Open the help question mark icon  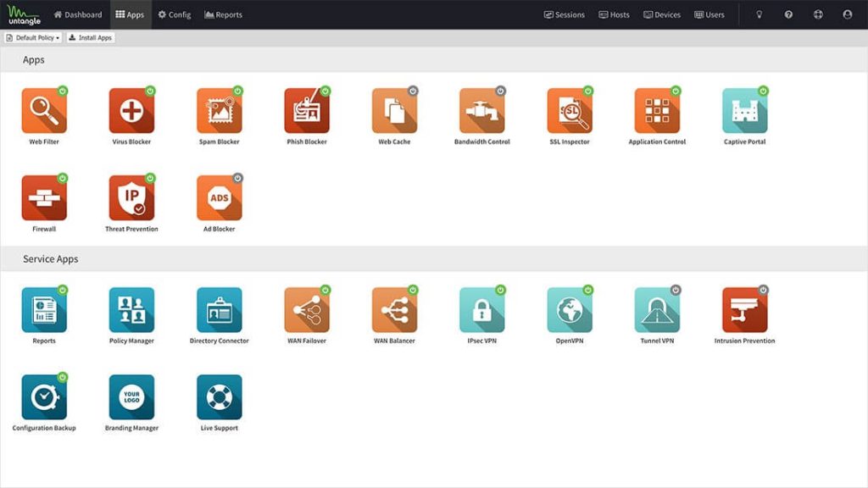pyautogui.click(x=788, y=15)
